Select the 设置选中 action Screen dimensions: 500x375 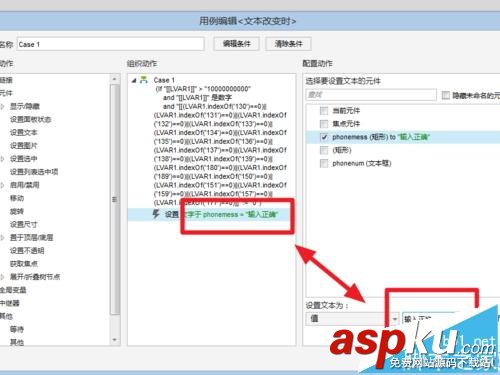tap(23, 159)
